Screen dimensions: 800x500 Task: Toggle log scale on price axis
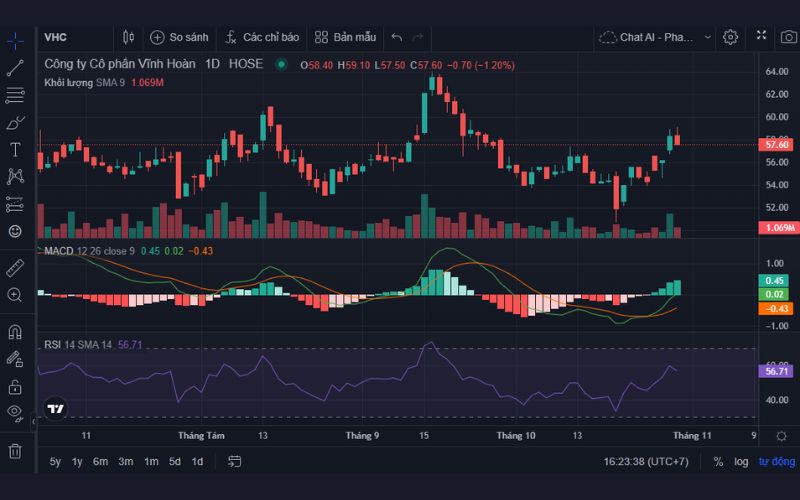pos(741,461)
